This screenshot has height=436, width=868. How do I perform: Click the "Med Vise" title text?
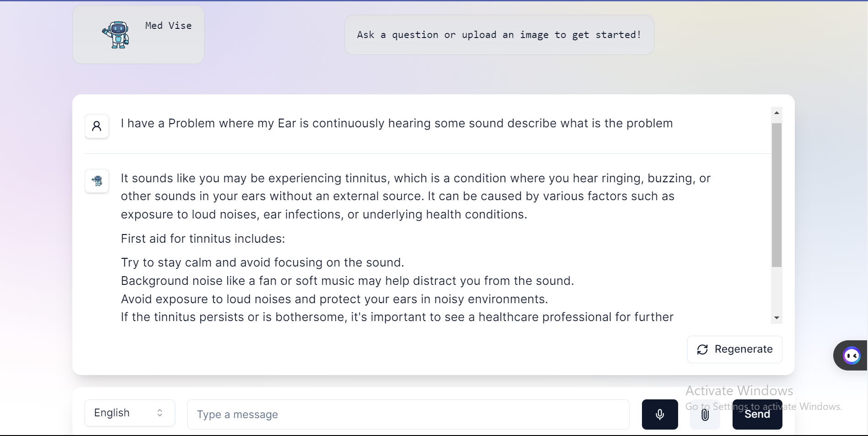click(168, 26)
